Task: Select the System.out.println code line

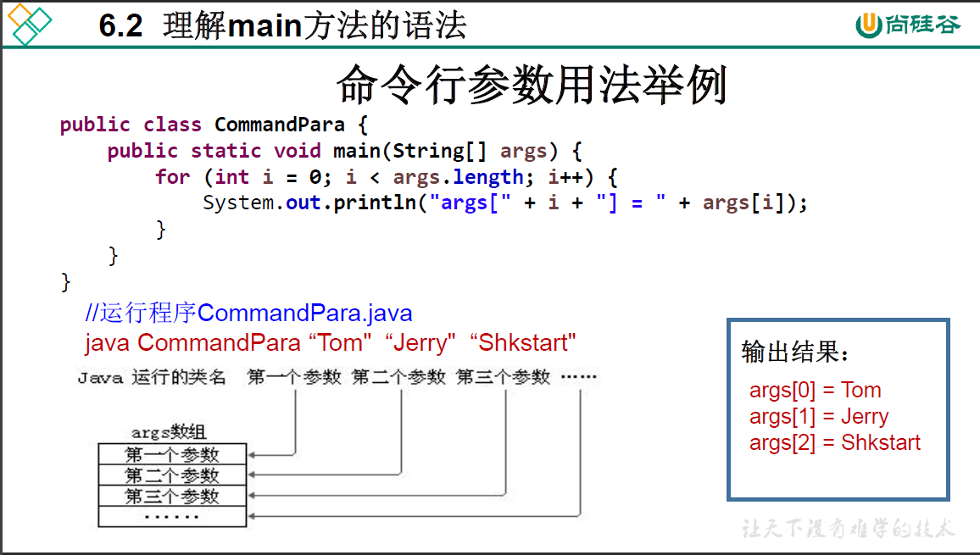Action: click(x=505, y=203)
